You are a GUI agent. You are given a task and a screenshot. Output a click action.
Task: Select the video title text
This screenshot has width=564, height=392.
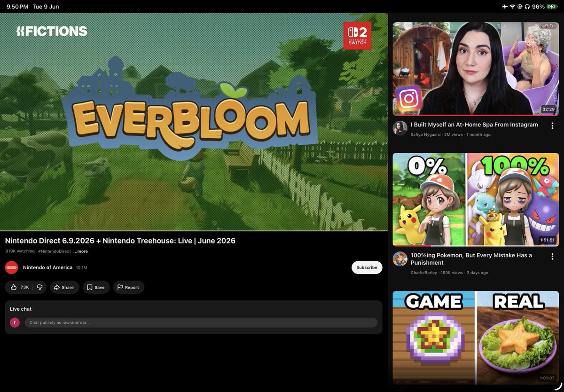pos(120,241)
